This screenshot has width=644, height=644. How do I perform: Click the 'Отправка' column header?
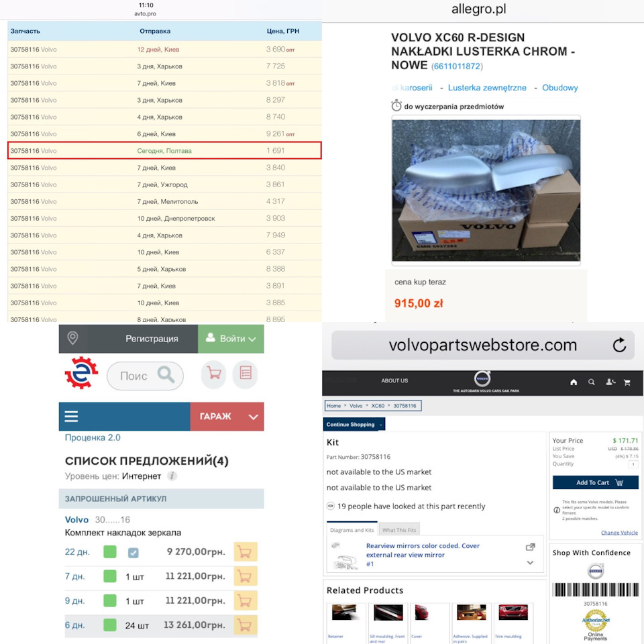coord(155,32)
